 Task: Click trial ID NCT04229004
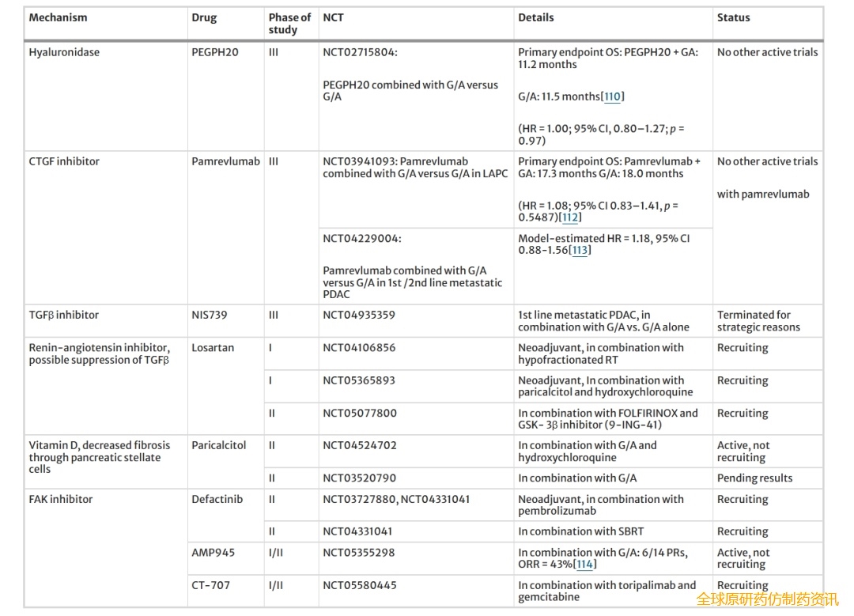point(361,238)
